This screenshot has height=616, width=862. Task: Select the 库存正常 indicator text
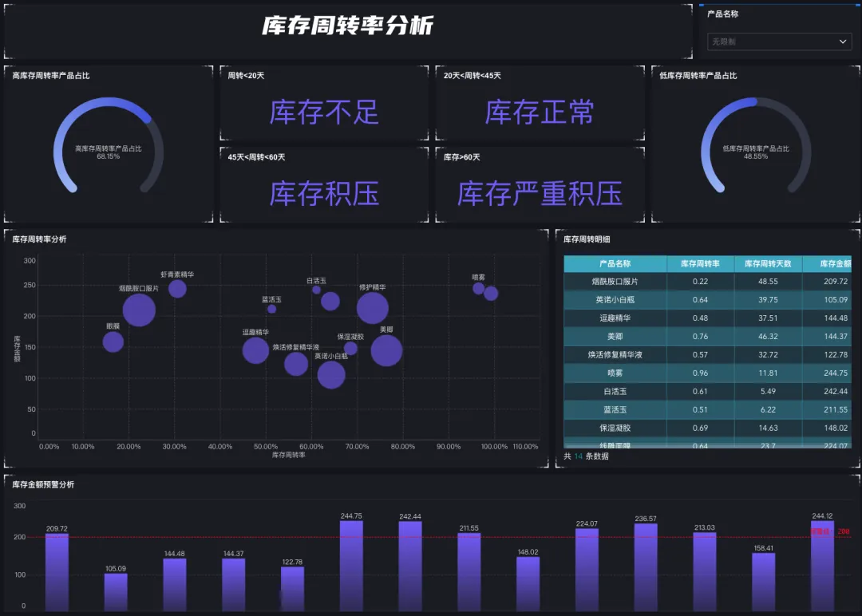[540, 113]
